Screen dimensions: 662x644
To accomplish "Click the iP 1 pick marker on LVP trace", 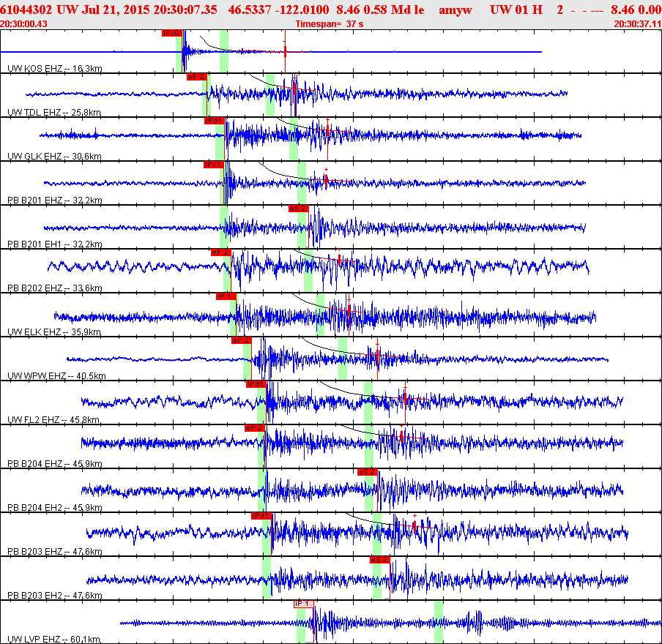I will [x=304, y=604].
